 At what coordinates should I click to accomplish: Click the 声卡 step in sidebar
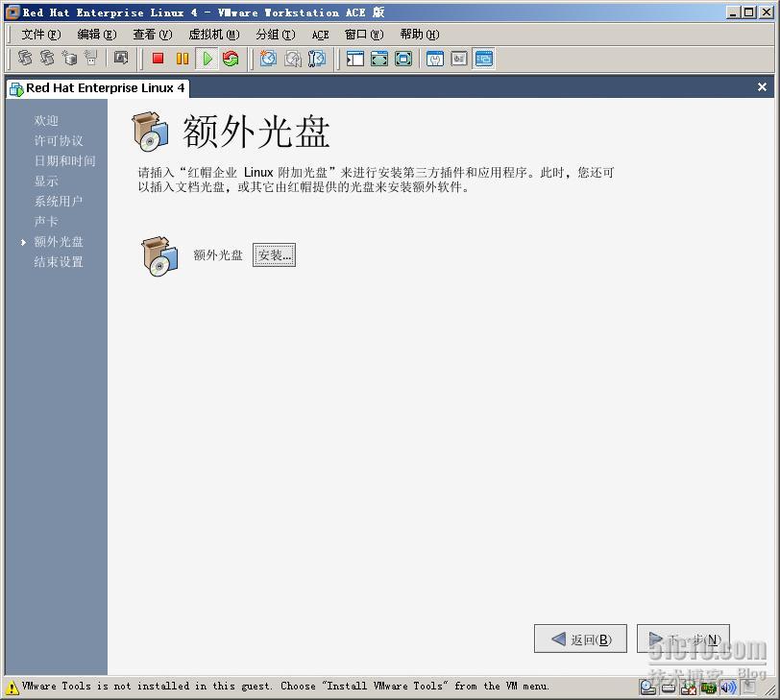(46, 221)
